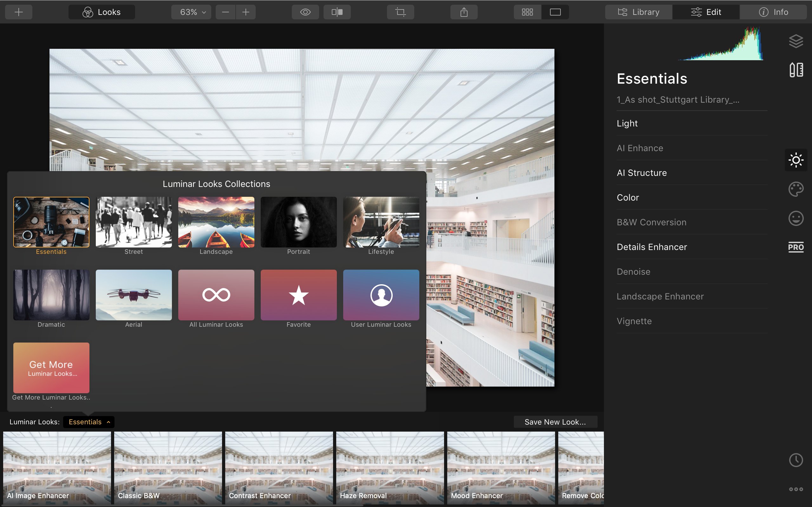This screenshot has width=812, height=507.
Task: Click the share export icon
Action: [464, 12]
